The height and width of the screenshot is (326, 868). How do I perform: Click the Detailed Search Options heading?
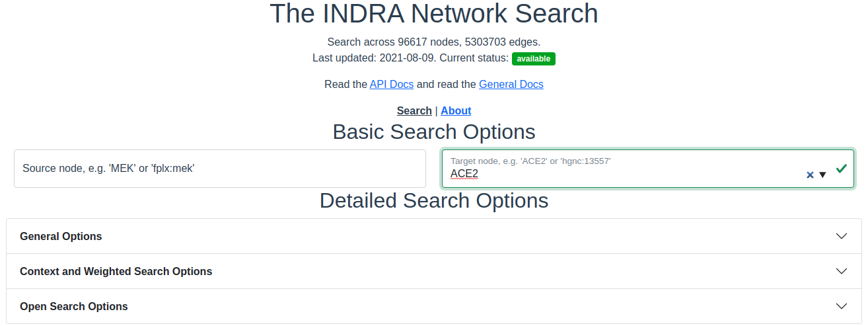coord(434,200)
